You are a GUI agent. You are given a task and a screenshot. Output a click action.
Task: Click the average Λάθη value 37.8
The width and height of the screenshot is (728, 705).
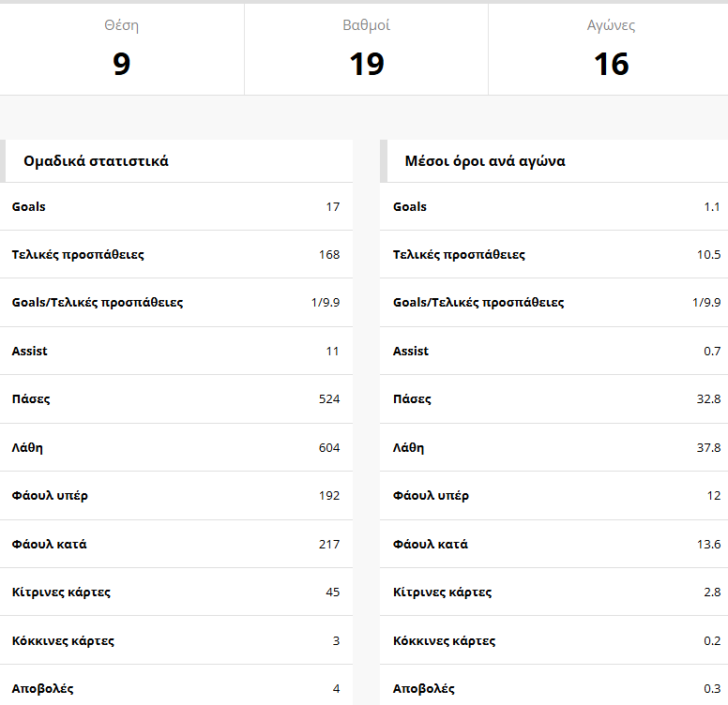click(708, 448)
